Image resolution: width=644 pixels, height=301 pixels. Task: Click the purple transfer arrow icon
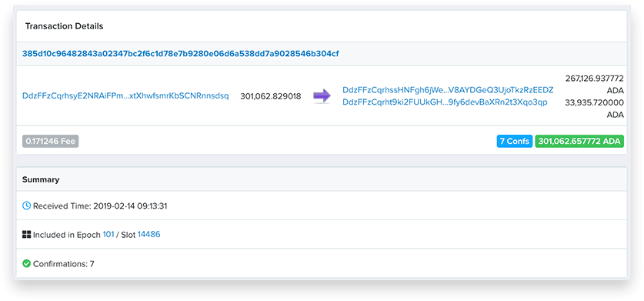tap(322, 97)
